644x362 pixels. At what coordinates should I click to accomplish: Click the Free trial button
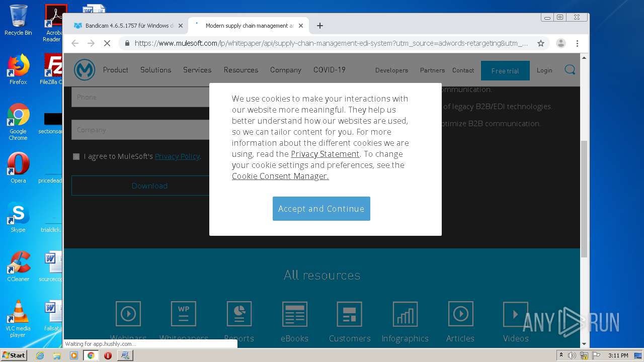[505, 70]
